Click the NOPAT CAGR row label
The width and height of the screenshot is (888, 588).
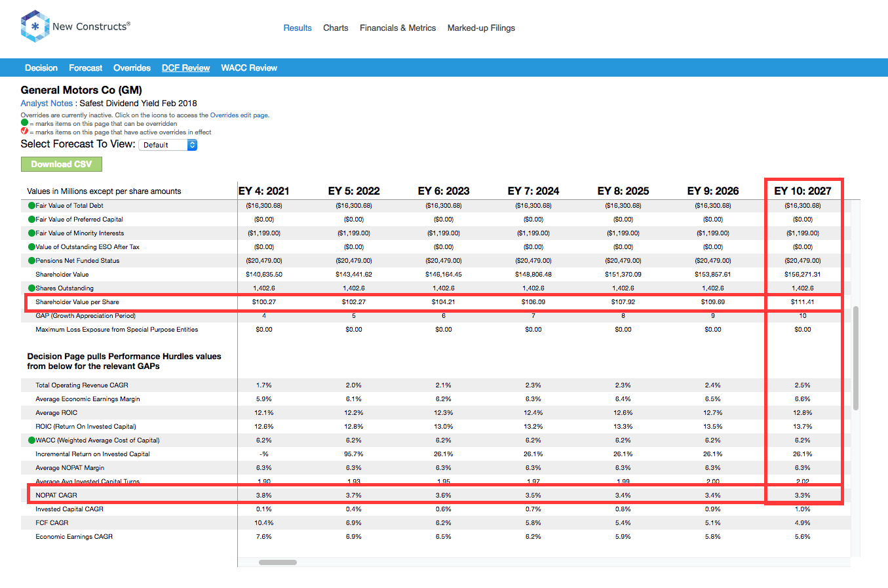pos(56,496)
